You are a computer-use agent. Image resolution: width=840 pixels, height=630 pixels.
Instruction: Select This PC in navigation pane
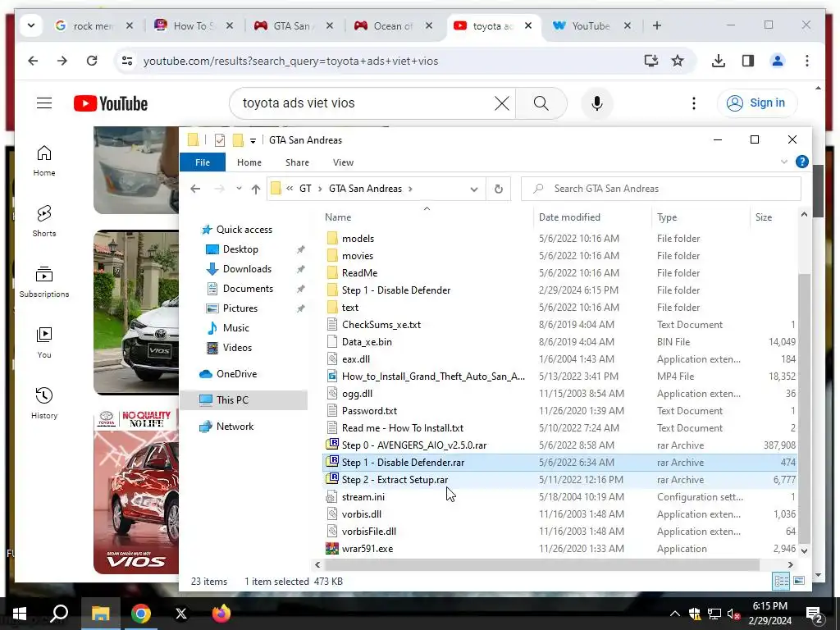244,400
